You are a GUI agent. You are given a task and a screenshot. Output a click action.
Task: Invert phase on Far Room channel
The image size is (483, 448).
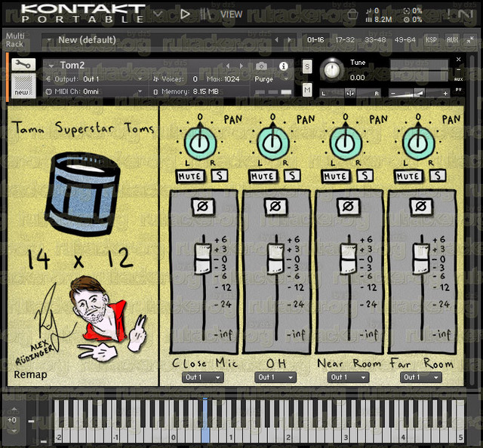tap(421, 207)
